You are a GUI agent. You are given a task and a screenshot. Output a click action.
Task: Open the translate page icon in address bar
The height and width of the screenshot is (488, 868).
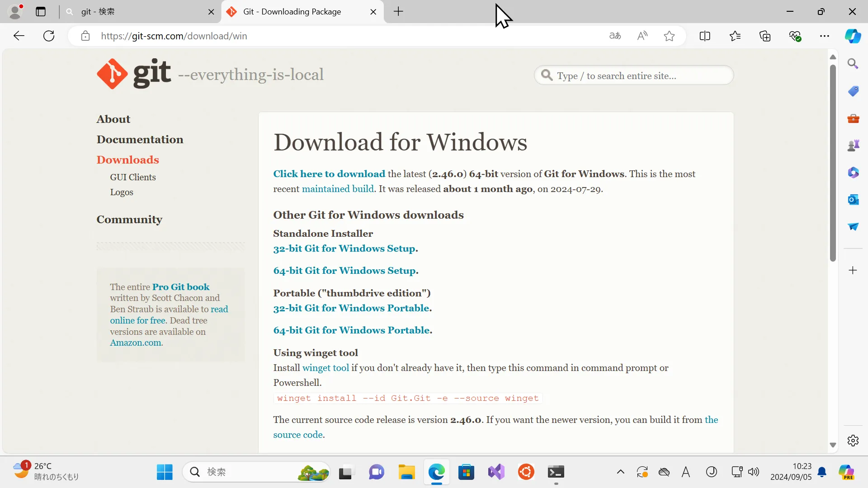click(615, 36)
